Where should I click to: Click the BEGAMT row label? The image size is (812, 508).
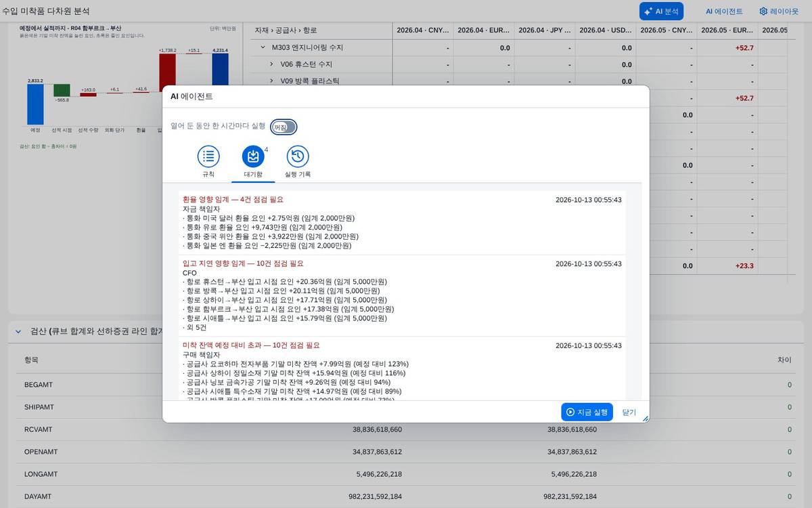pos(39,385)
